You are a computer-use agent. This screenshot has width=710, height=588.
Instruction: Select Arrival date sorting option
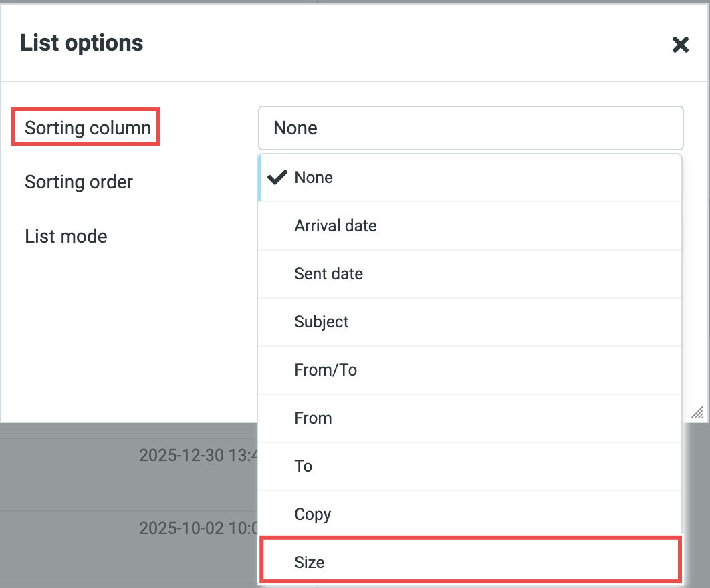click(x=336, y=226)
